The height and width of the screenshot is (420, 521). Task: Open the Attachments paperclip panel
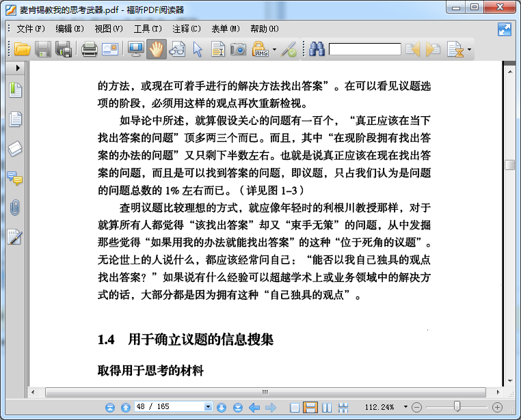(x=14, y=208)
